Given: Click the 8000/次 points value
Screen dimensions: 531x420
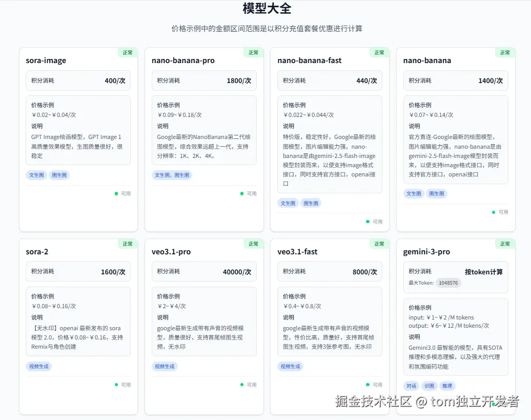Looking at the screenshot, I should click(x=365, y=272).
